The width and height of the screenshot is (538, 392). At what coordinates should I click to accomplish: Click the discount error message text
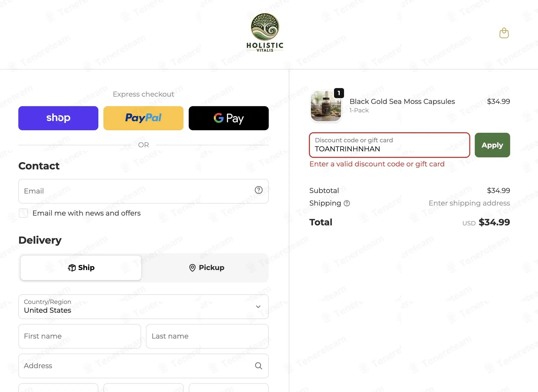[377, 164]
